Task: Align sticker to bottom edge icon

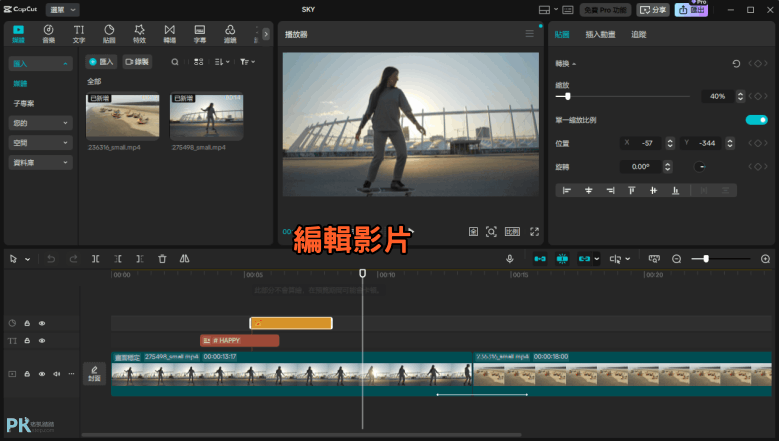Action: [675, 190]
